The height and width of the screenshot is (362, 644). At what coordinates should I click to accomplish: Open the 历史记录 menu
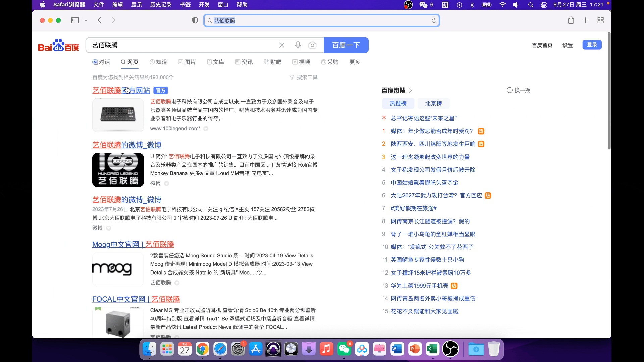[161, 5]
